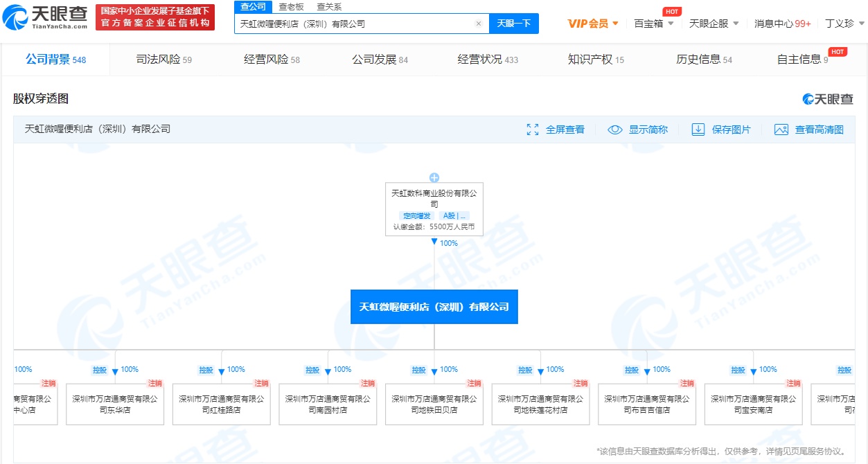The image size is (868, 464).
Task: Click the 注销 label on 宝安南店
Action: (x=793, y=383)
